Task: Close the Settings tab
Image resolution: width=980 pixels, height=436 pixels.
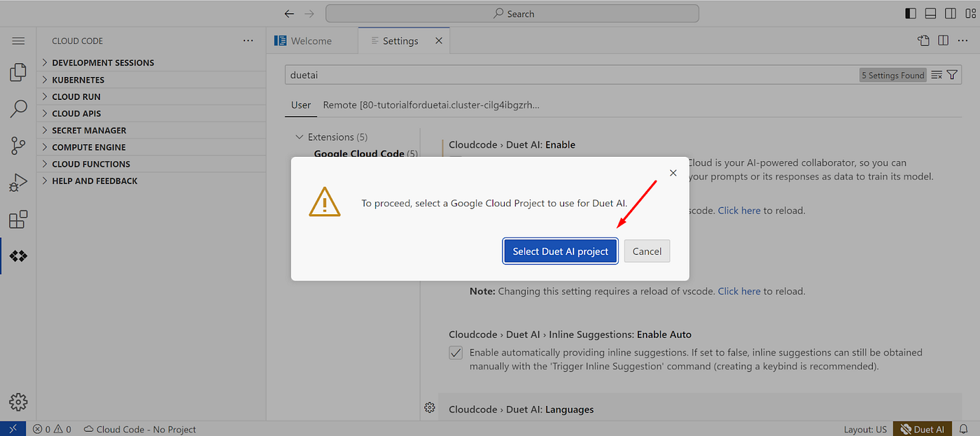Action: [x=439, y=41]
